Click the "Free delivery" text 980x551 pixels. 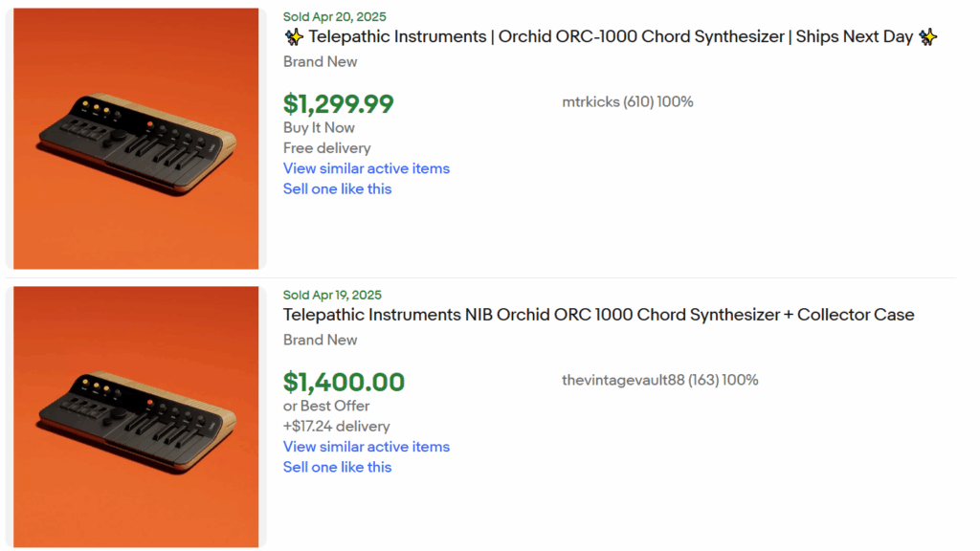point(326,148)
